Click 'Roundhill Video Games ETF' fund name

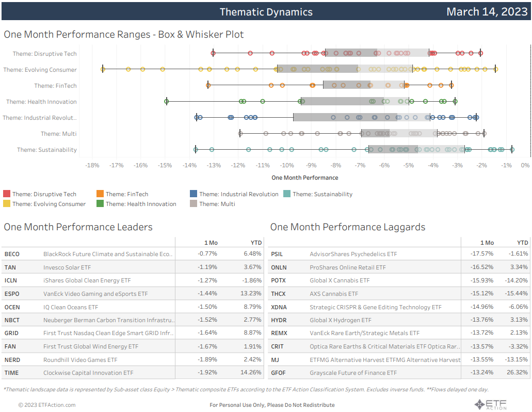(x=80, y=360)
